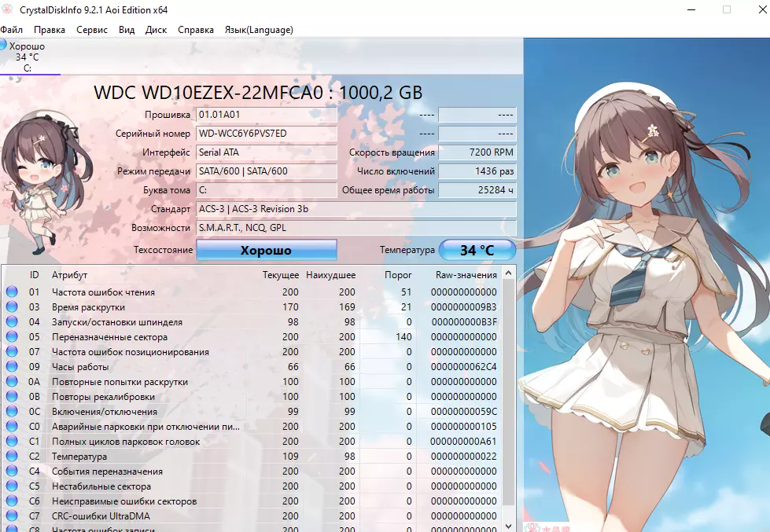Open the Диск menu
Image resolution: width=770 pixels, height=532 pixels.
[x=156, y=29]
